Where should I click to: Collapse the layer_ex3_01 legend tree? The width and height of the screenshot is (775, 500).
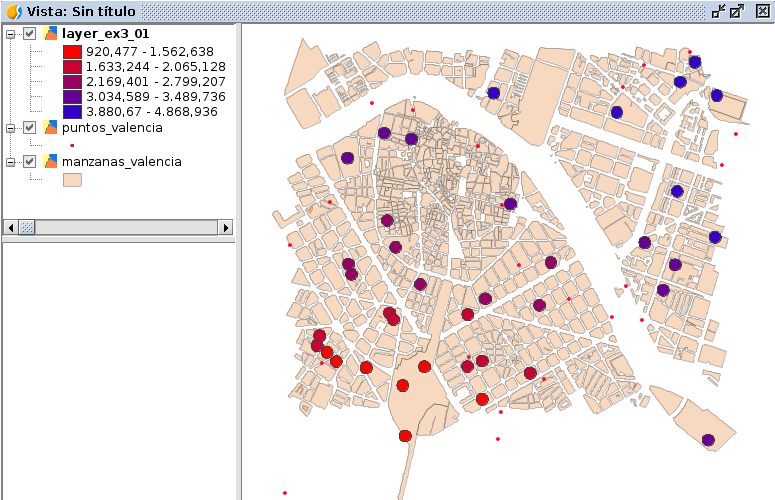tap(11, 34)
